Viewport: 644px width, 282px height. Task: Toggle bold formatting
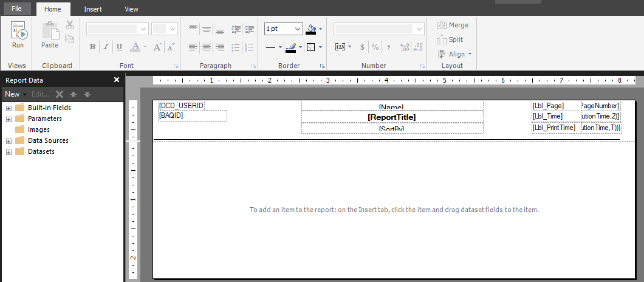(92, 47)
